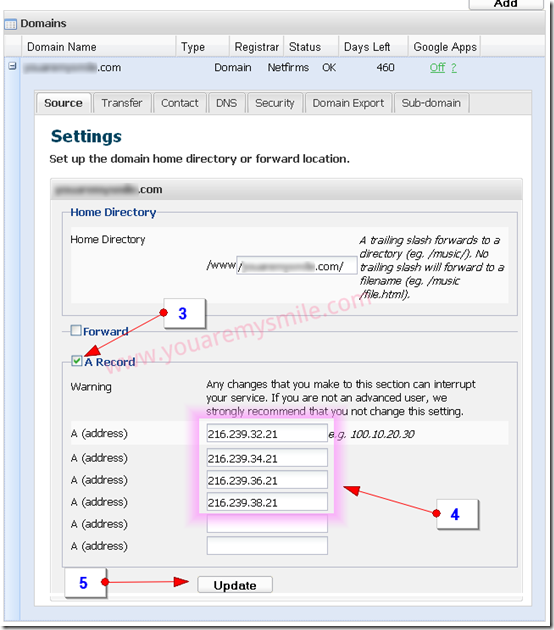Click the Home Directory section heading

pyautogui.click(x=113, y=212)
